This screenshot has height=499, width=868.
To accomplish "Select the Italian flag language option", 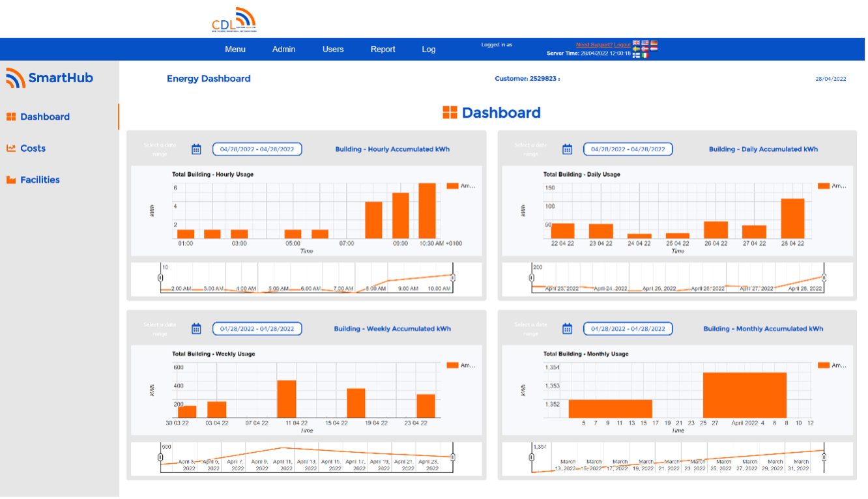I will 645,55.
